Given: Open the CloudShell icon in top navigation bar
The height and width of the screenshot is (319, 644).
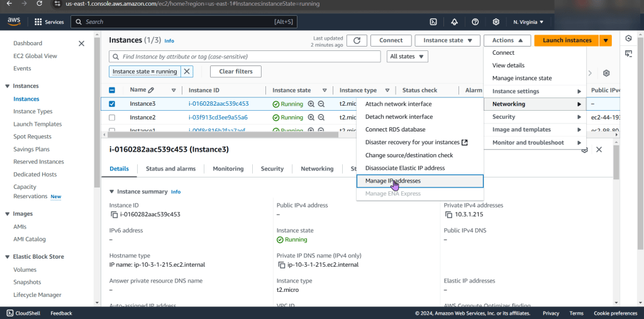Looking at the screenshot, I should click(433, 22).
